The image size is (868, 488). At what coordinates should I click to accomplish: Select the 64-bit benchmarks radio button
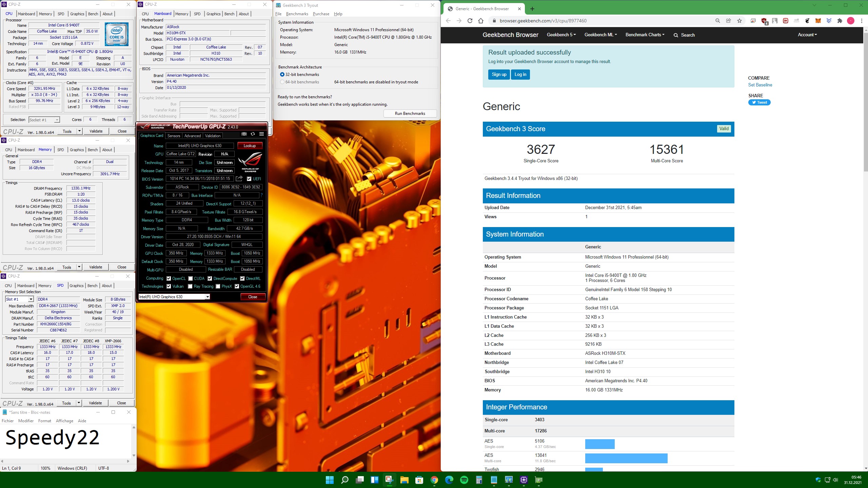(x=282, y=82)
